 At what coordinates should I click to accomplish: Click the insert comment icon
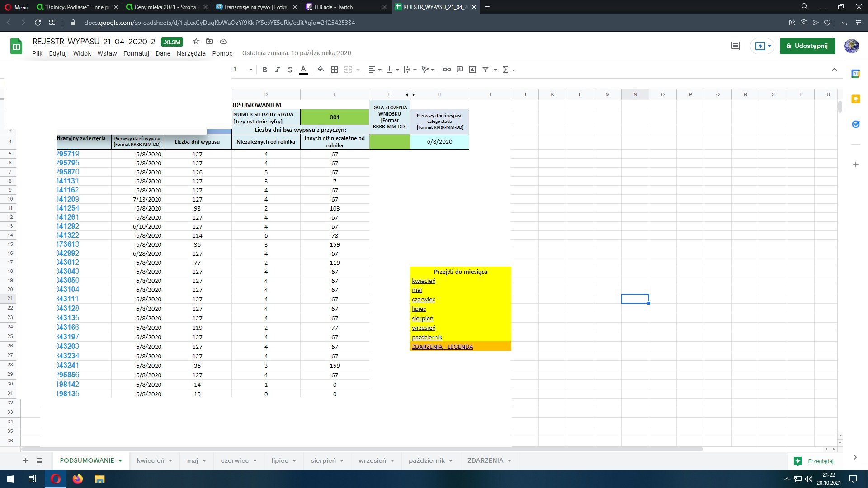460,70
